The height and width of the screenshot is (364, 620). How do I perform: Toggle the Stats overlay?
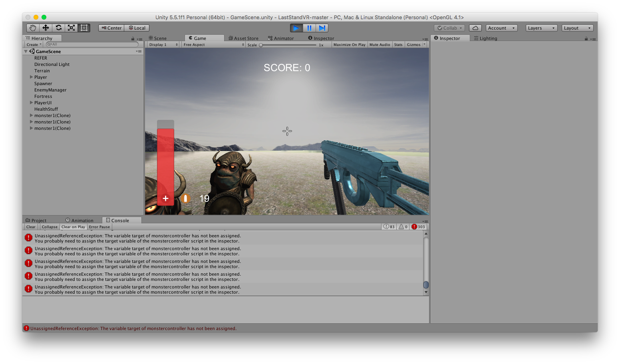click(398, 45)
